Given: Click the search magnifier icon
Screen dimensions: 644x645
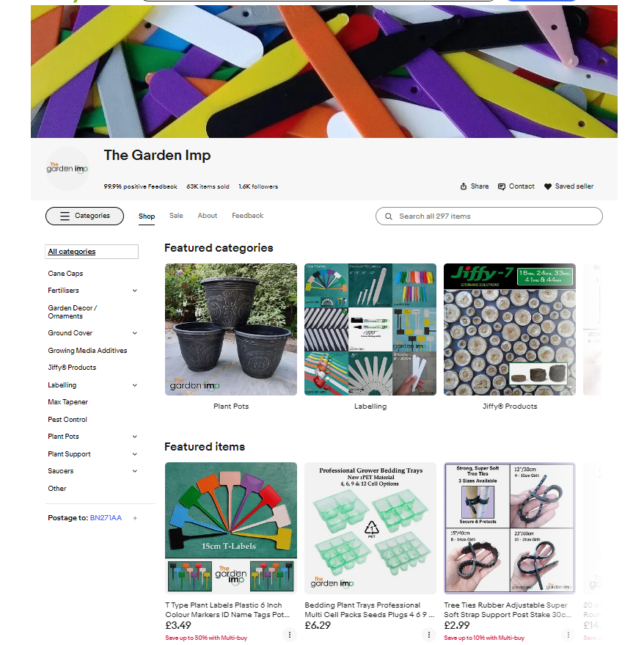Looking at the screenshot, I should [388, 216].
